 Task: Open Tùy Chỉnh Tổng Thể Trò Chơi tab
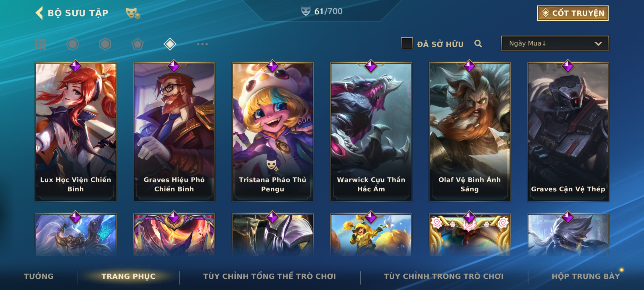[x=270, y=276]
